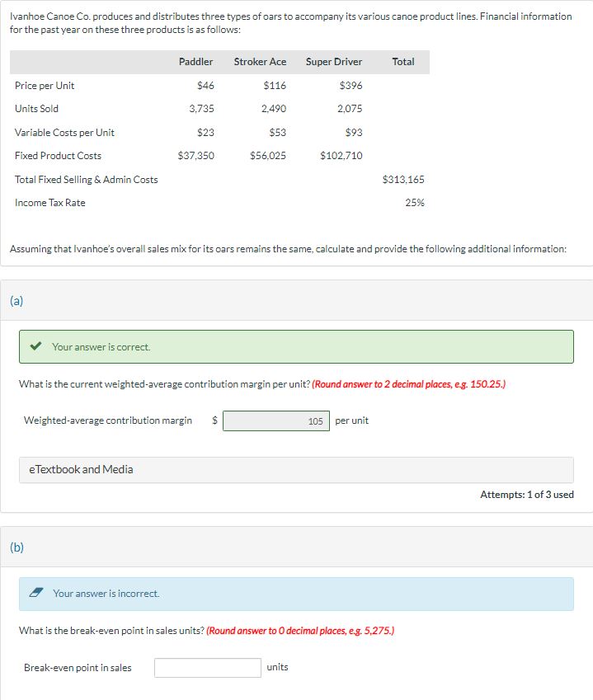Click the 'Your answer is correct.' banner
Screen dimensions: 593x700
296,346
